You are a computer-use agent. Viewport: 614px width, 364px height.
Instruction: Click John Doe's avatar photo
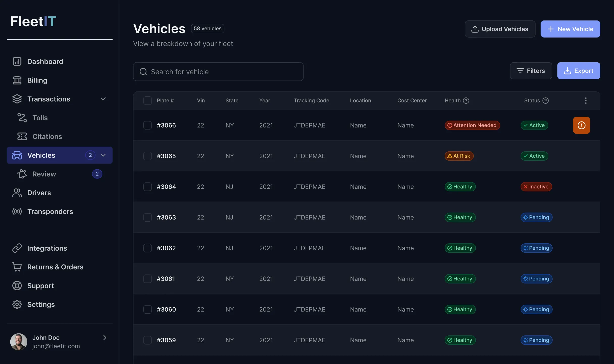(19, 342)
